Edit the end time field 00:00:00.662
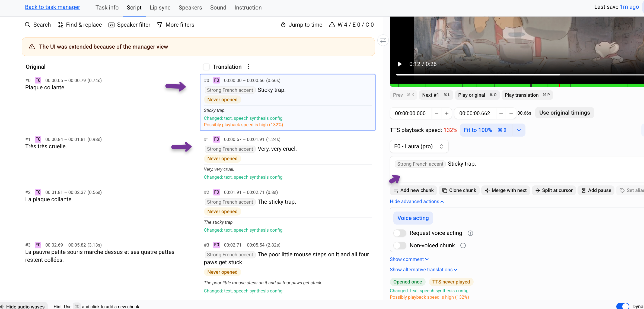The height and width of the screenshot is (309, 644). pyautogui.click(x=475, y=113)
